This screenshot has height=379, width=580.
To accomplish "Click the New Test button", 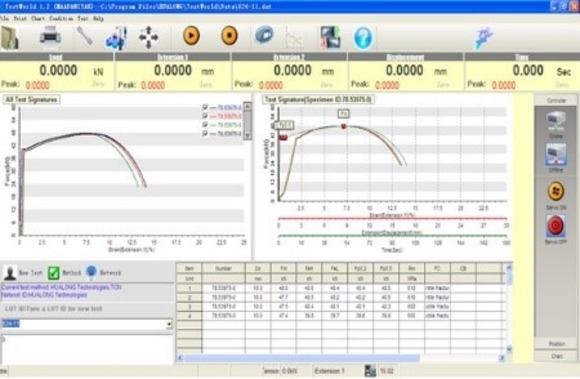I will pyautogui.click(x=23, y=273).
